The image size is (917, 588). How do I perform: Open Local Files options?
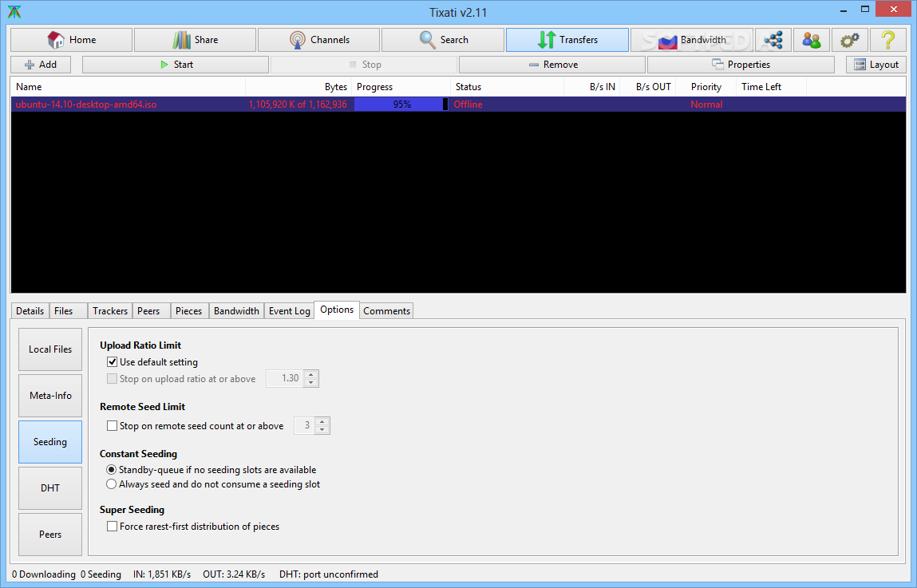point(50,349)
